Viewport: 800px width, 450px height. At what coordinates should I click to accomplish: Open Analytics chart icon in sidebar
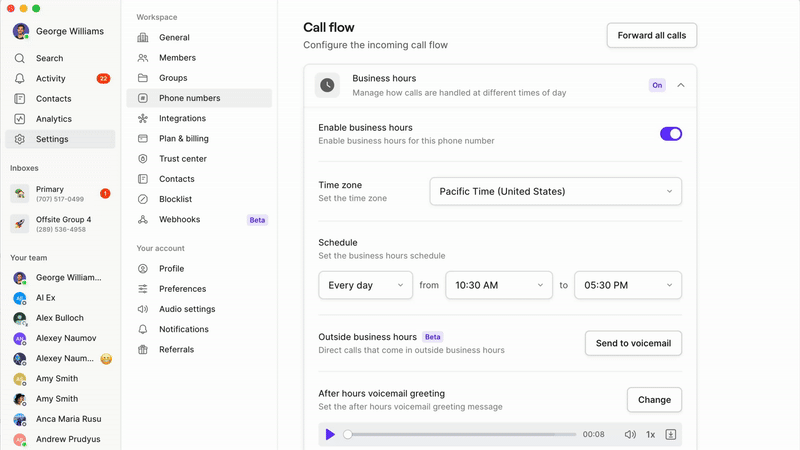(19, 119)
